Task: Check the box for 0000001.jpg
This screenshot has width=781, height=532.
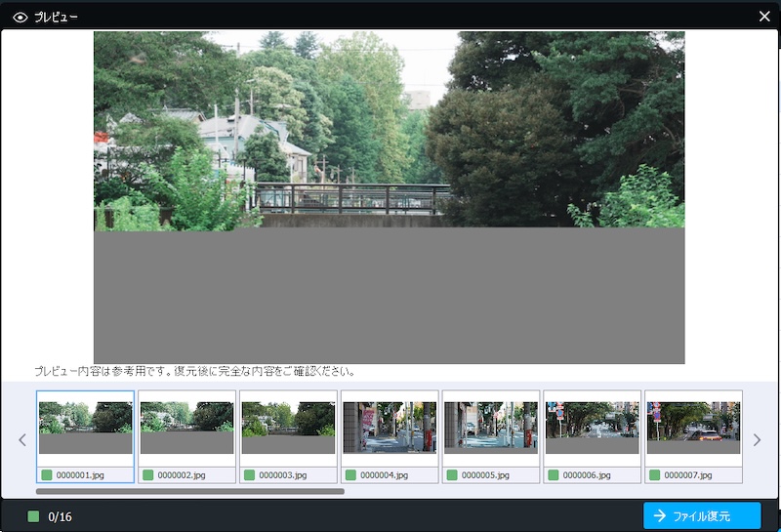Action: tap(47, 475)
